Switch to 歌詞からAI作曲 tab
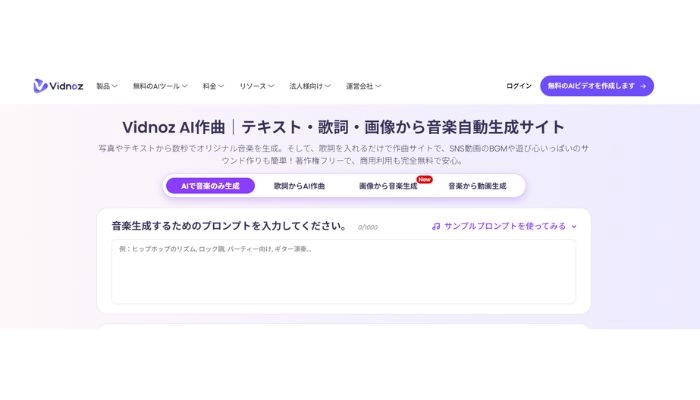Screen dimensions: 700x400 pos(299,186)
